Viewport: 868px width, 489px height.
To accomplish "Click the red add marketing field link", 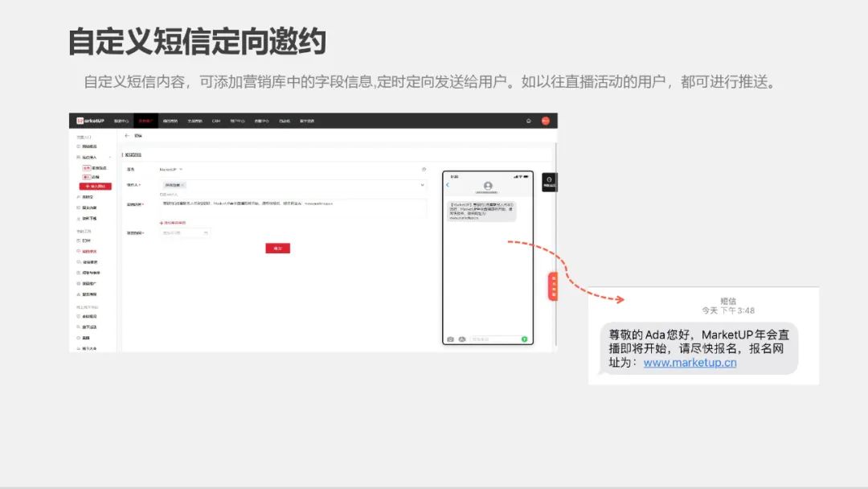I will (x=173, y=223).
